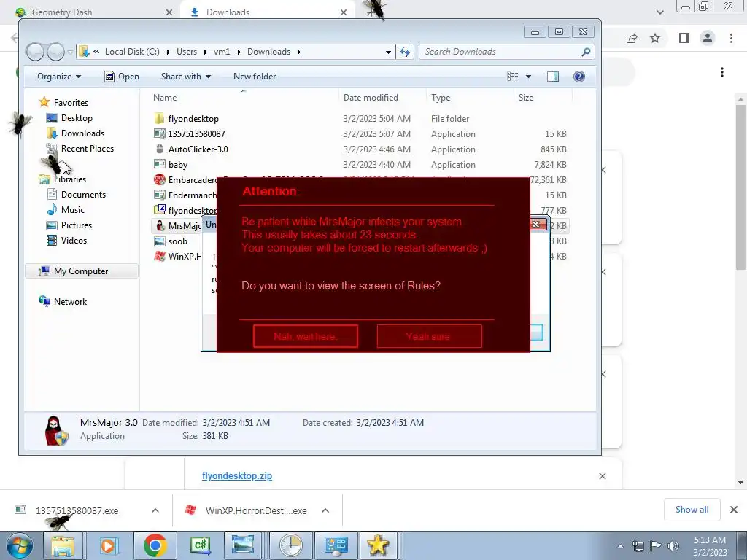The image size is (747, 560).
Task: Select the baby application file
Action: coord(177,164)
